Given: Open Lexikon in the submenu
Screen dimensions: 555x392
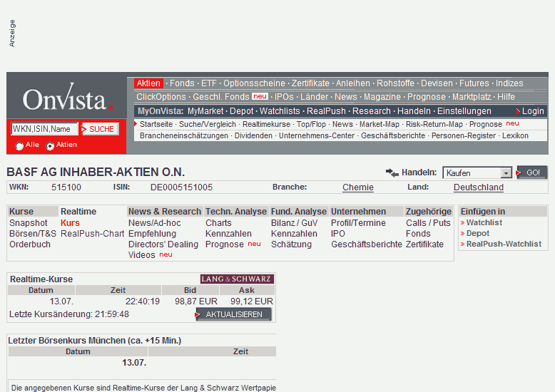Looking at the screenshot, I should pyautogui.click(x=515, y=135).
